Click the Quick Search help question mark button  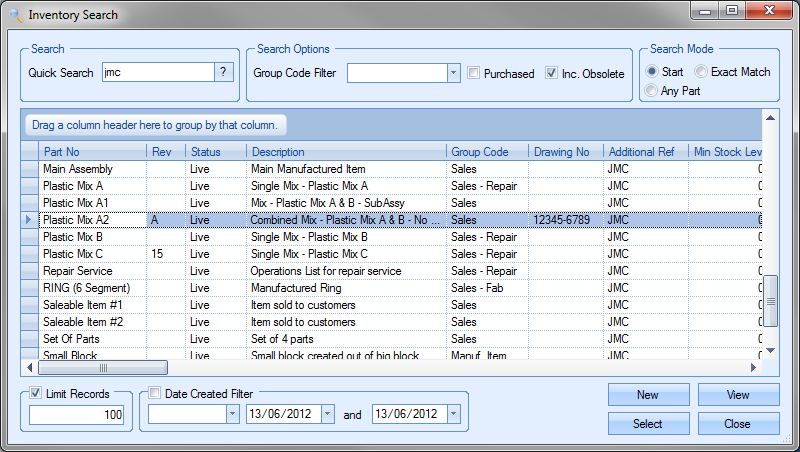[225, 72]
